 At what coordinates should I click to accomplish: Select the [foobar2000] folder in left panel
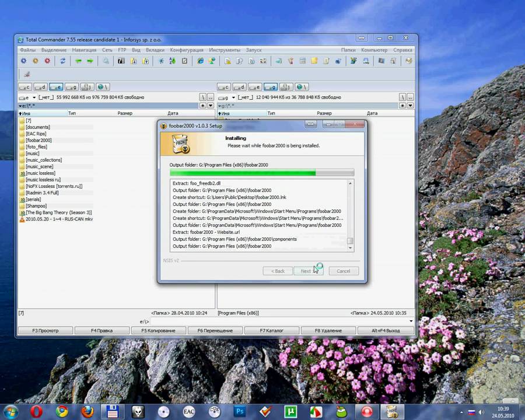coord(38,141)
